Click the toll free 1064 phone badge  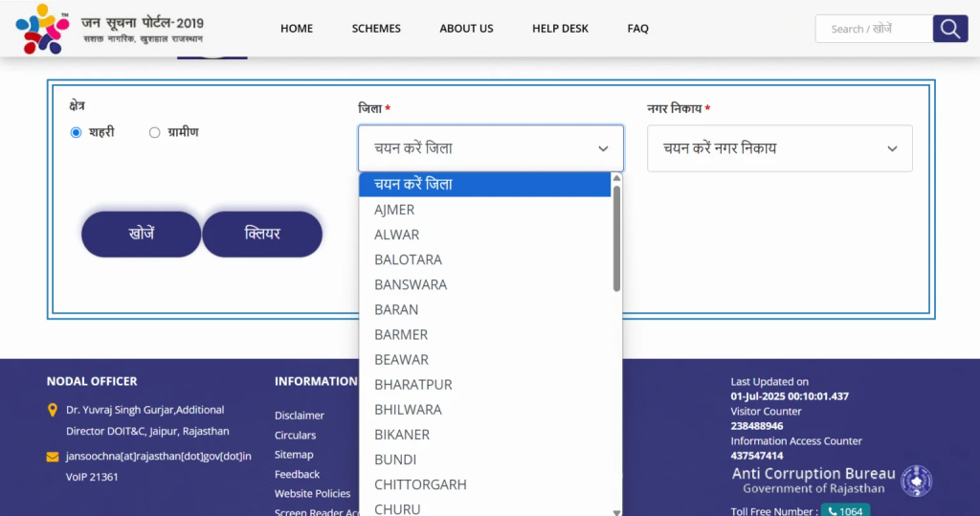pyautogui.click(x=845, y=511)
